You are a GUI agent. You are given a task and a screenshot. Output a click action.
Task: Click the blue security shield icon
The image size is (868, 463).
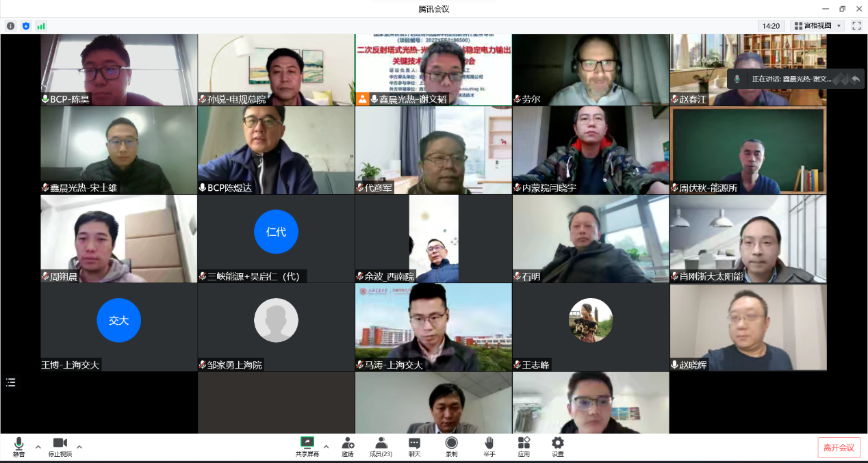click(x=26, y=26)
